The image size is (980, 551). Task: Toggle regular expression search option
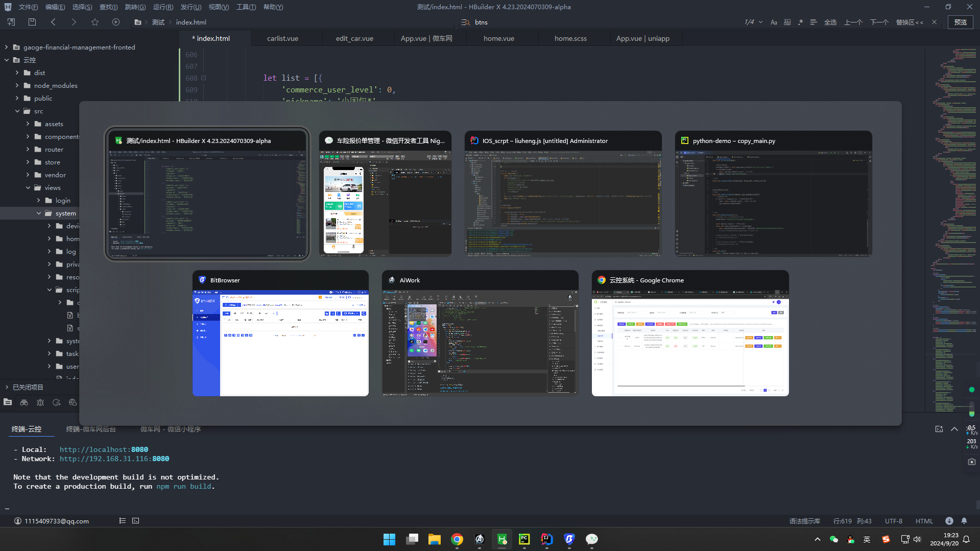click(x=800, y=22)
